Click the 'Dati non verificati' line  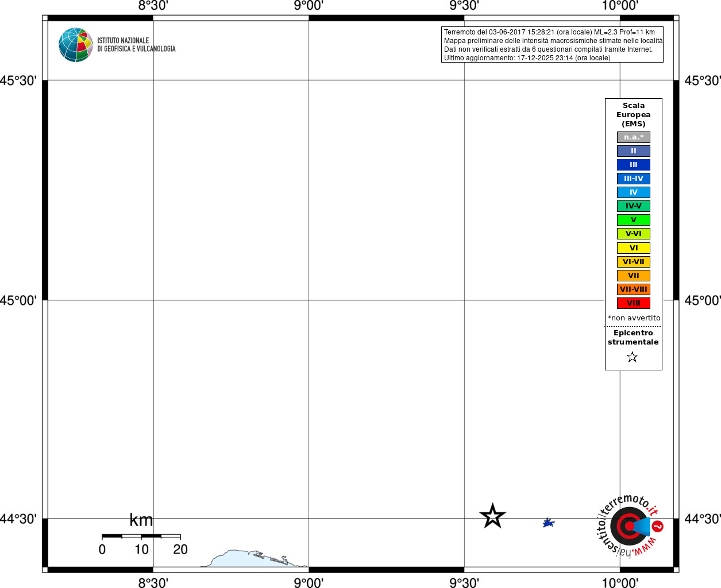(x=548, y=49)
